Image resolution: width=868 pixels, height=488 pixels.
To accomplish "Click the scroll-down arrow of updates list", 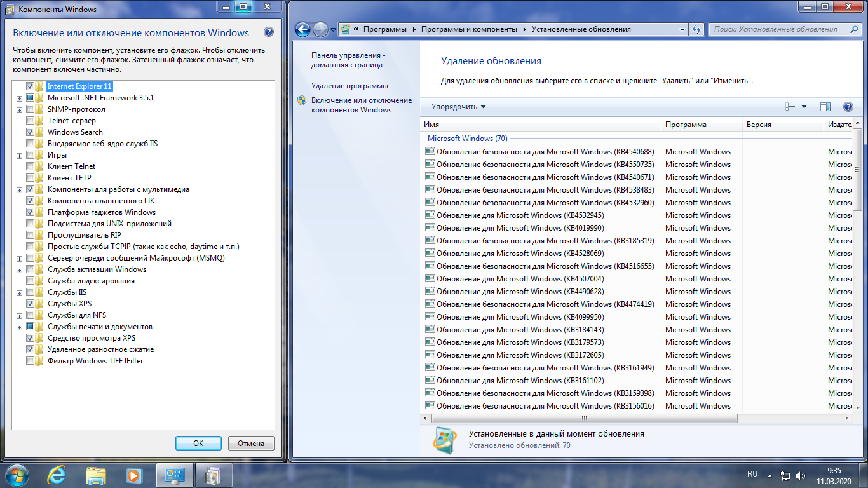I will click(x=857, y=407).
